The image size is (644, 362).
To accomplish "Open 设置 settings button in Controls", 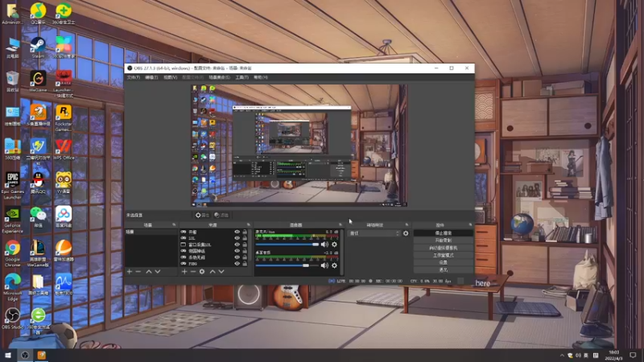I will 444,262.
